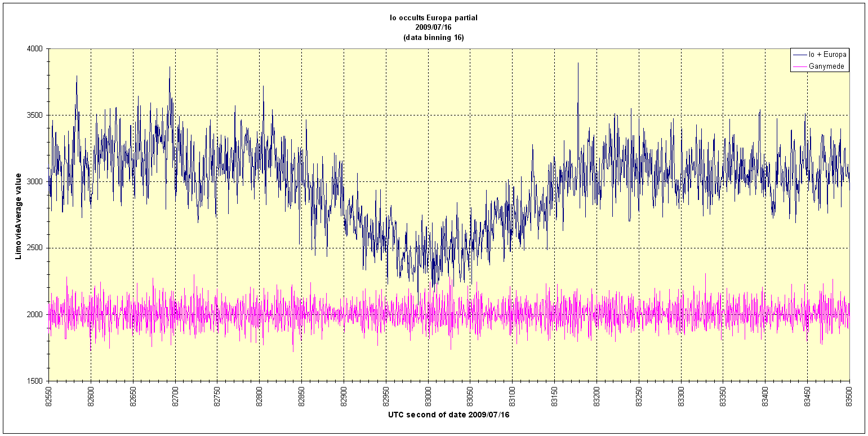Viewport: 868px width, 436px height.
Task: Click the subtitle "(data binning 16)"
Action: [x=434, y=38]
